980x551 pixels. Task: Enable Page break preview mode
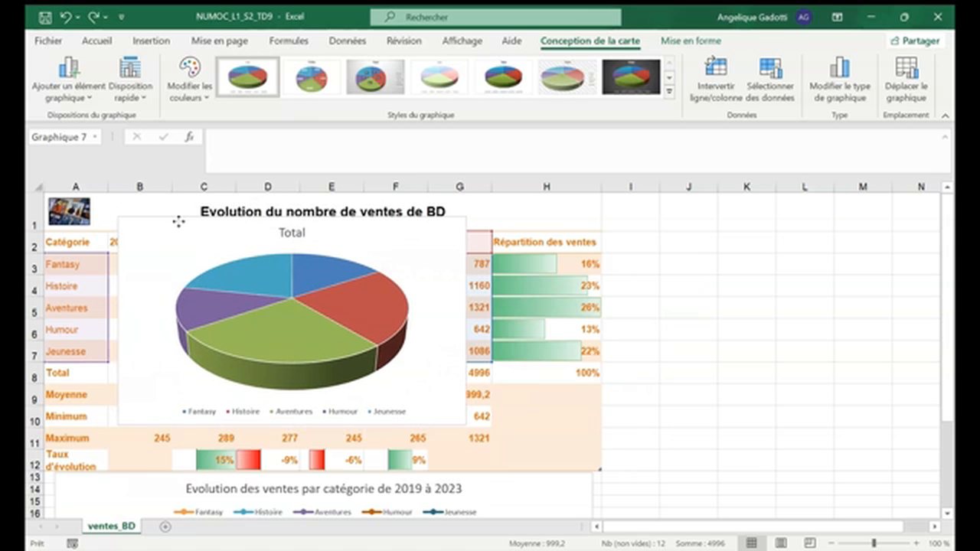click(809, 543)
